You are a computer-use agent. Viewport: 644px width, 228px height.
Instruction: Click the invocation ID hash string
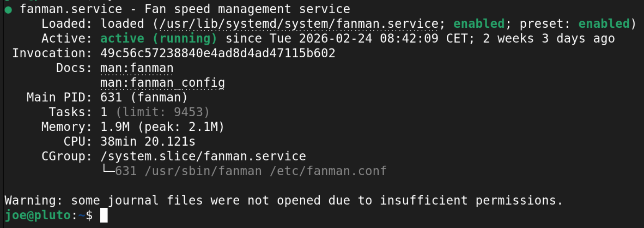point(218,53)
